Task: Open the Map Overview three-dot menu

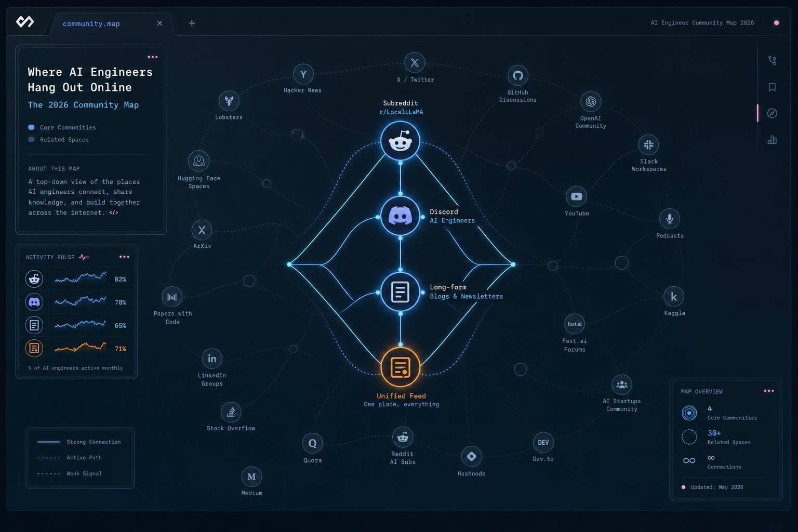Action: pos(769,391)
